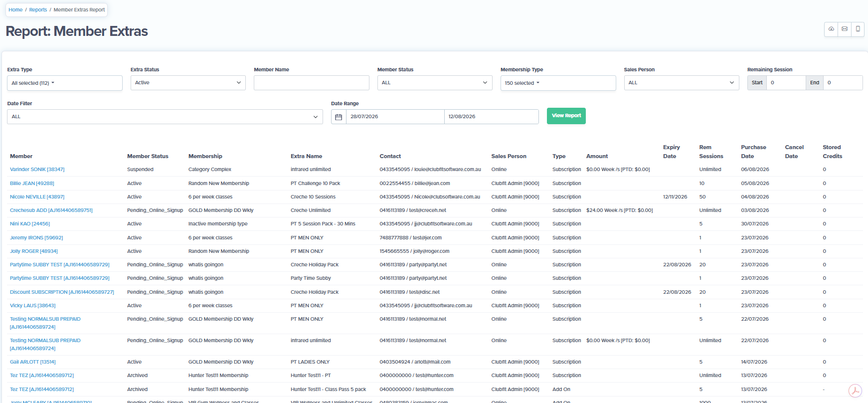Image resolution: width=868 pixels, height=403 pixels.
Task: Click the PT Challenge 10 Pack extra name
Action: pyautogui.click(x=316, y=184)
